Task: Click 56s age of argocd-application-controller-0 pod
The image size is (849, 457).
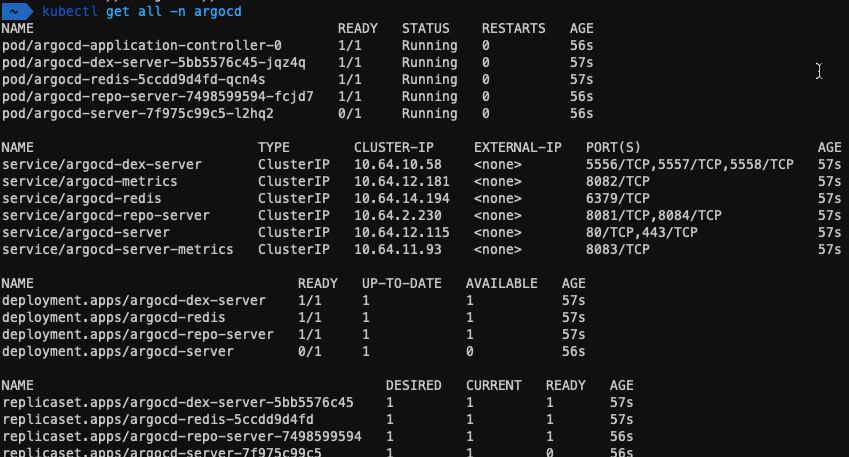Action: click(582, 45)
